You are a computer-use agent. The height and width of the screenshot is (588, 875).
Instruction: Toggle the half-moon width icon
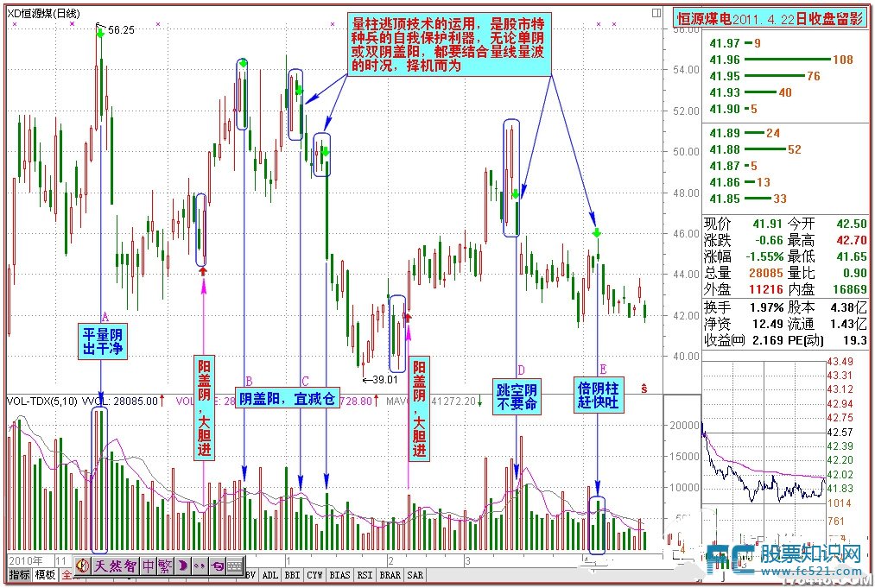[x=182, y=566]
